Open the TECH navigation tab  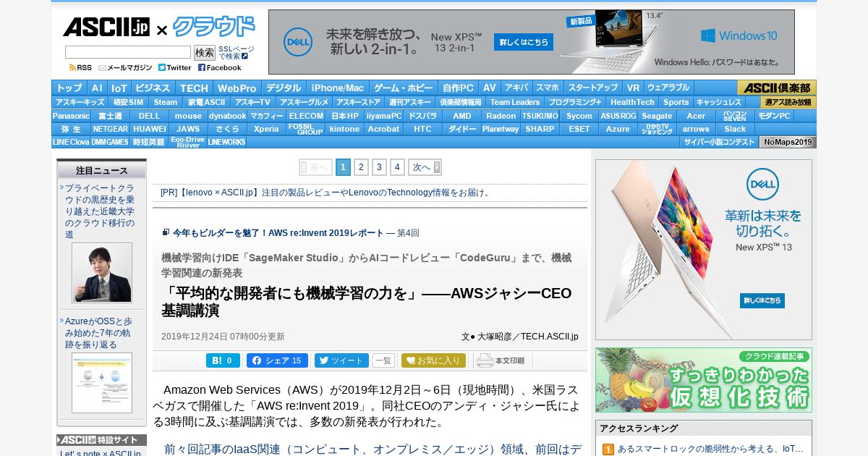click(194, 88)
